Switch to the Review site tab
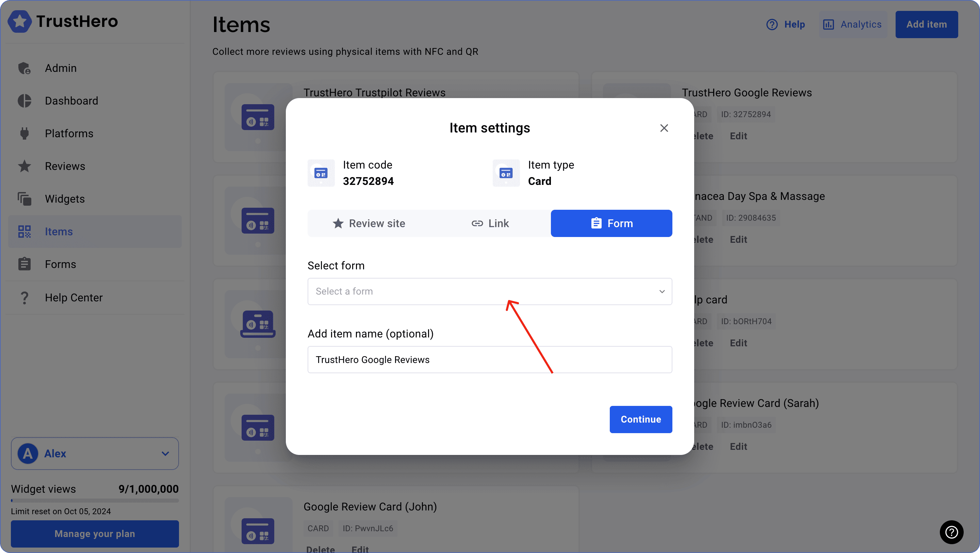980x553 pixels. pyautogui.click(x=369, y=223)
